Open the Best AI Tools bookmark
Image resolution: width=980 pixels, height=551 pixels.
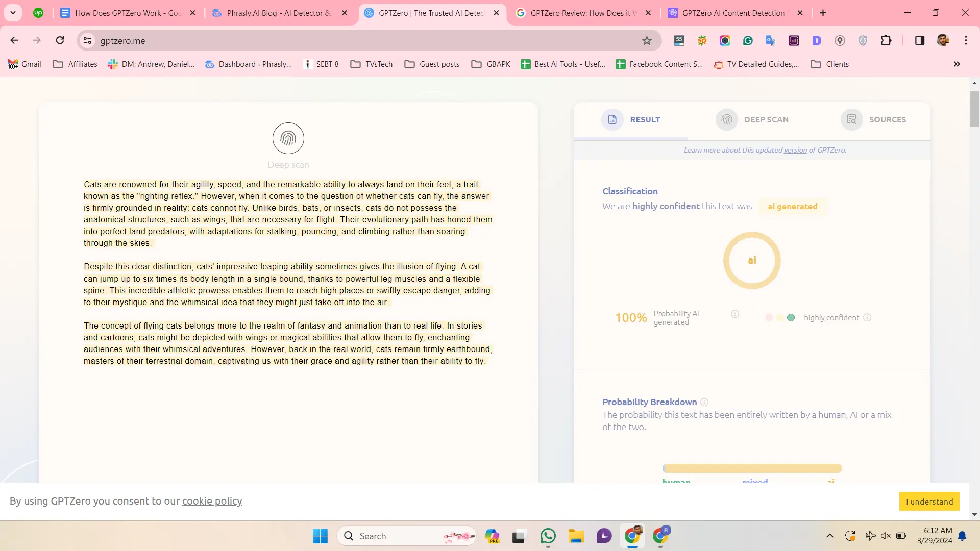pyautogui.click(x=563, y=64)
